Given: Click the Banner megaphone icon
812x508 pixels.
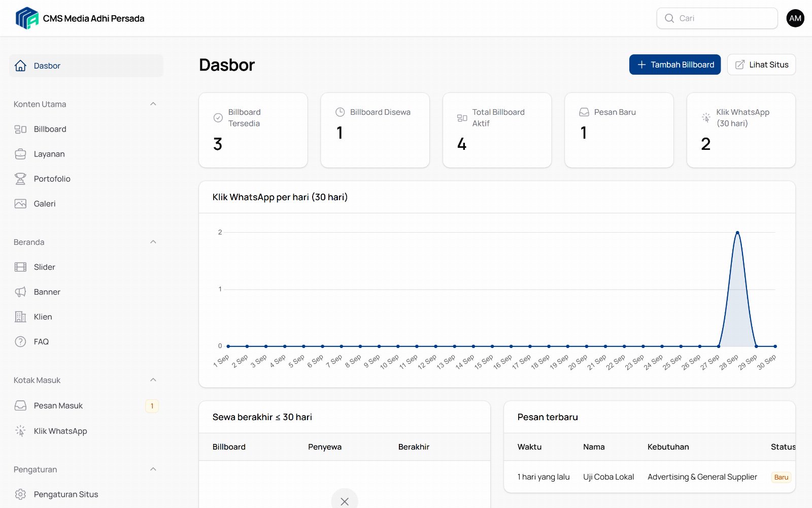Looking at the screenshot, I should pos(20,292).
